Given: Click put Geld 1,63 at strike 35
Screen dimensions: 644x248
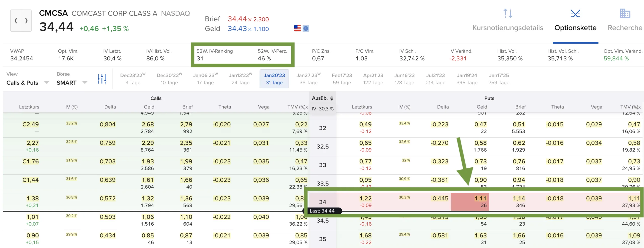Looking at the screenshot, I should click(480, 236).
